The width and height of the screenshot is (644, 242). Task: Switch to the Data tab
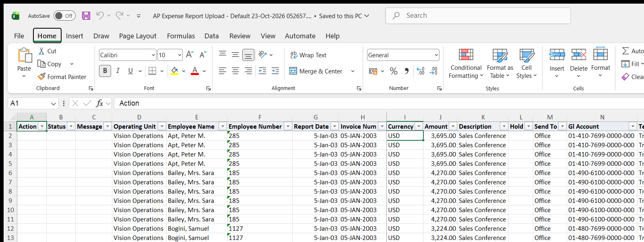tap(211, 36)
